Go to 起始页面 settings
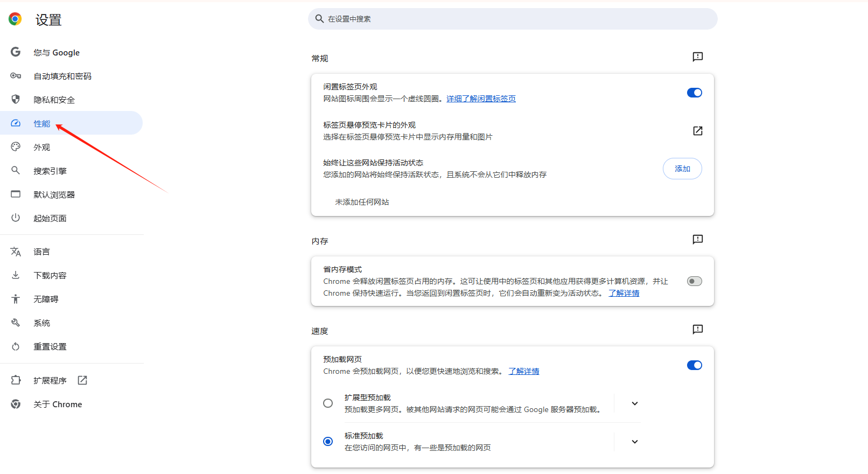The image size is (868, 474). coord(71,218)
